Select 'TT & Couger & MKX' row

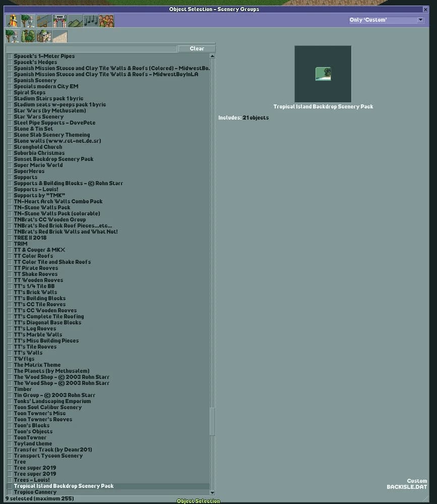coord(108,250)
